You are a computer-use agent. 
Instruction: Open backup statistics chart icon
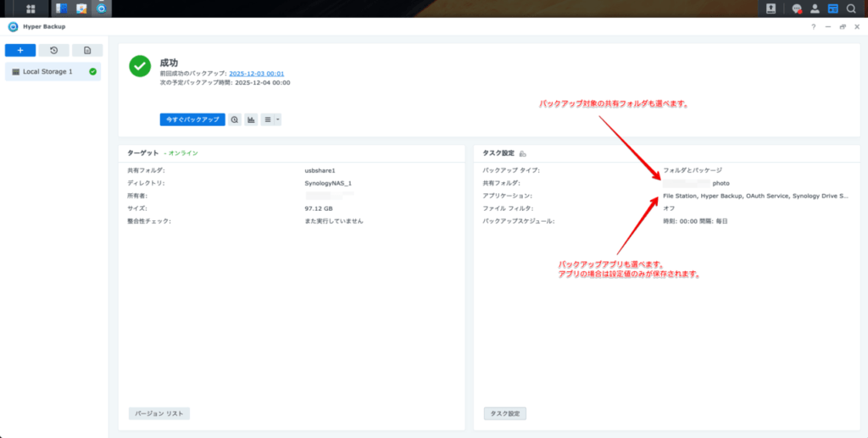click(251, 119)
